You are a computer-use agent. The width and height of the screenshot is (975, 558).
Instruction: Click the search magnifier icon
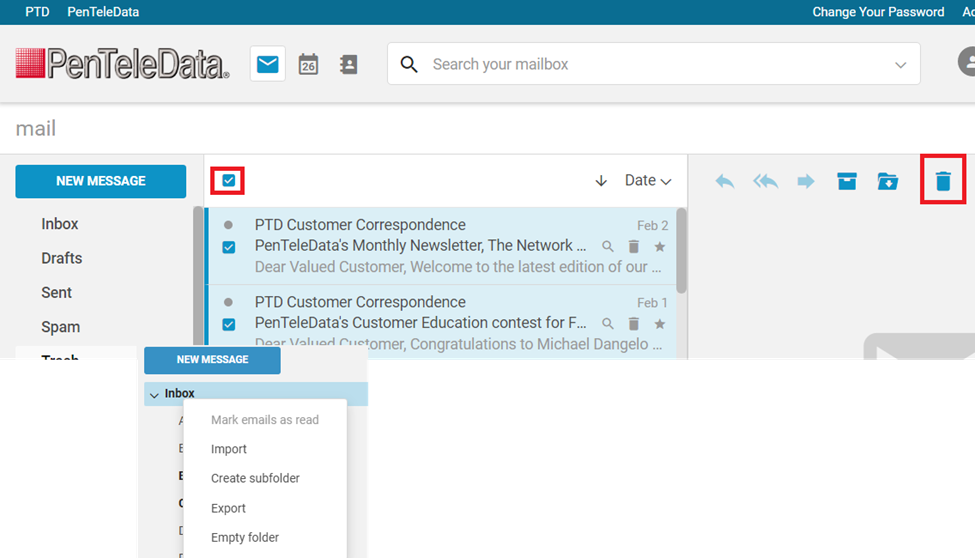[409, 64]
